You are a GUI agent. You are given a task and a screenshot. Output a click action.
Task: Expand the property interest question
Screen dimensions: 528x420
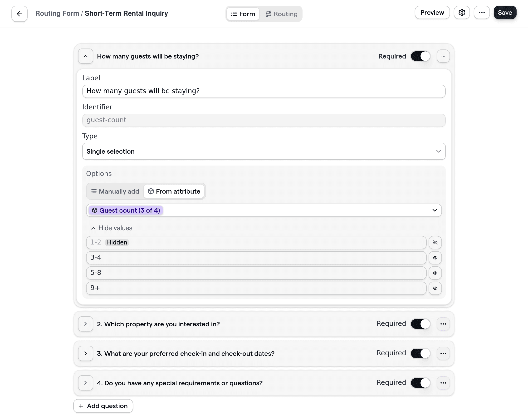pos(85,324)
